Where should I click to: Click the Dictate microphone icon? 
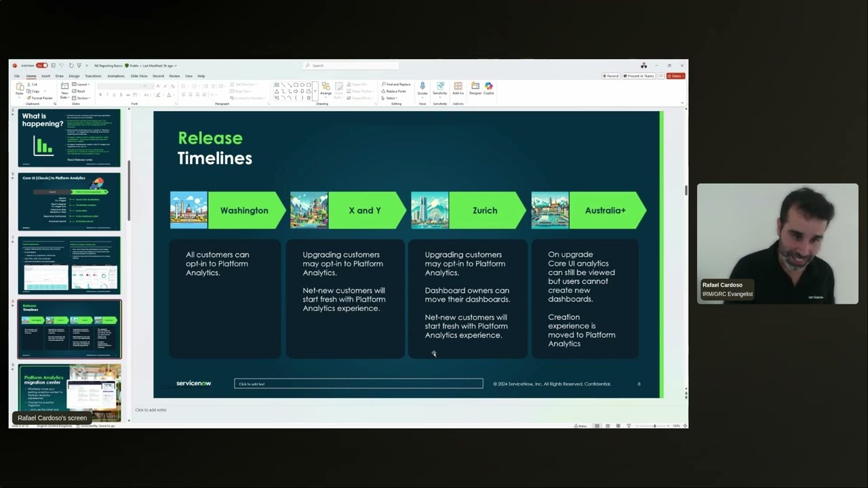[x=422, y=85]
